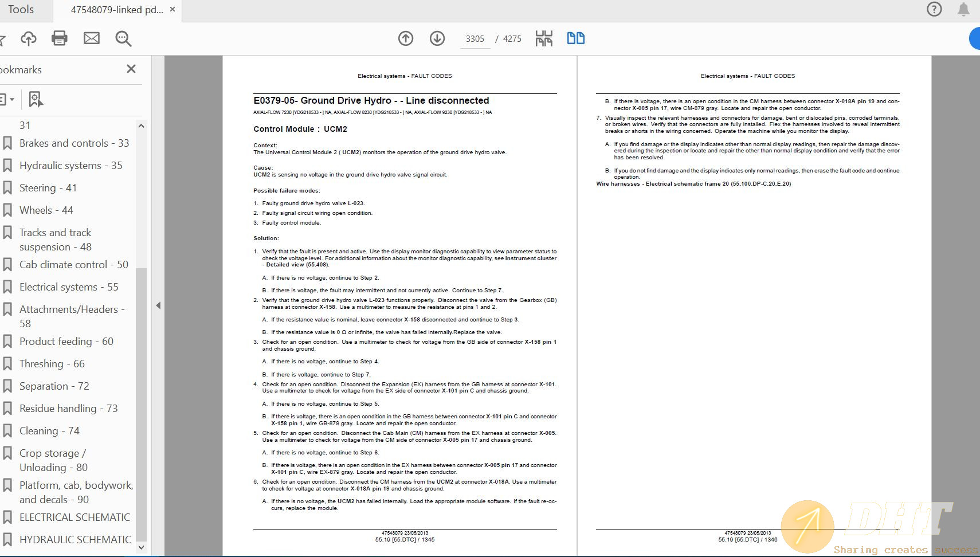Open the Help question mark icon
The image size is (980, 557).
(934, 9)
